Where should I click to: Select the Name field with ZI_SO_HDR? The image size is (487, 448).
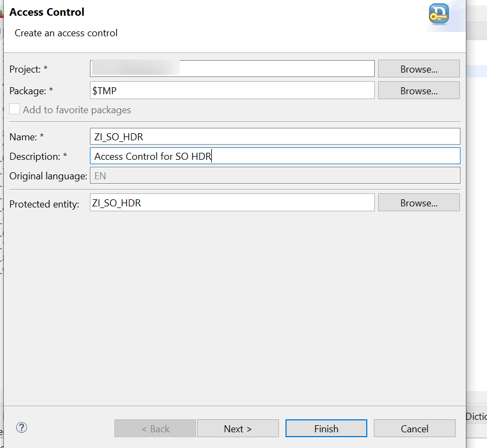[x=275, y=137]
